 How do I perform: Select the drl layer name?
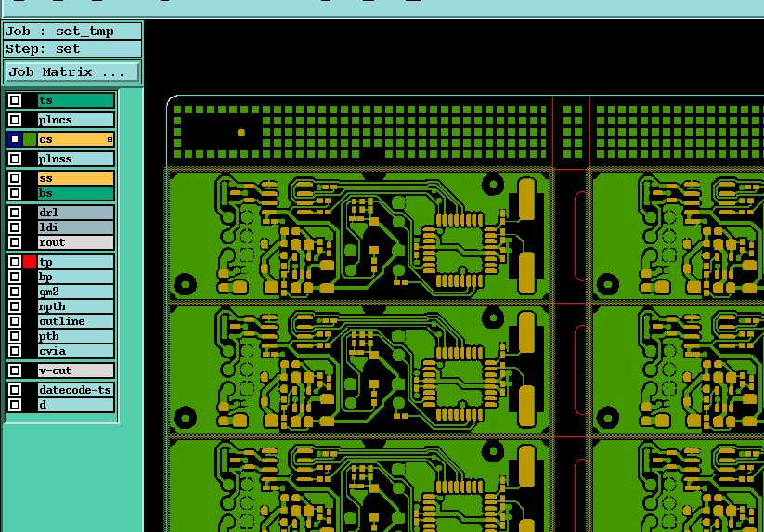coord(76,213)
